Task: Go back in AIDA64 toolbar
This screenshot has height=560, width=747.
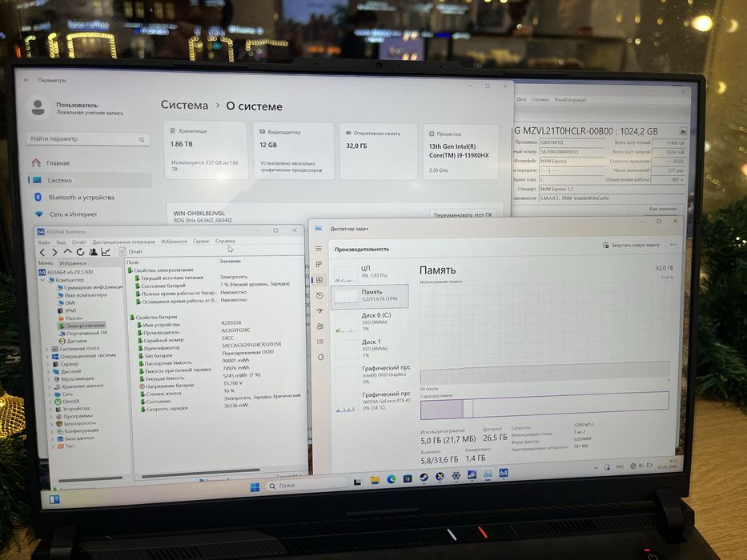Action: click(x=43, y=252)
